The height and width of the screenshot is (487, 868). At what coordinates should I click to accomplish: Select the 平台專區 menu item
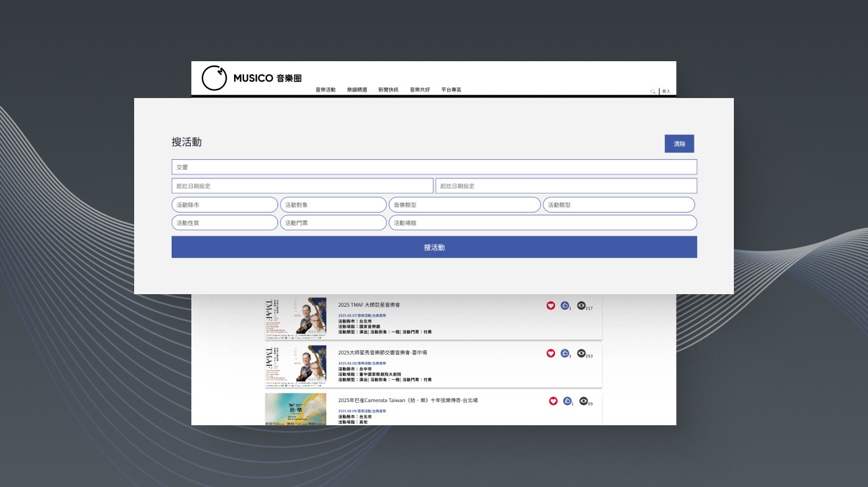point(451,90)
